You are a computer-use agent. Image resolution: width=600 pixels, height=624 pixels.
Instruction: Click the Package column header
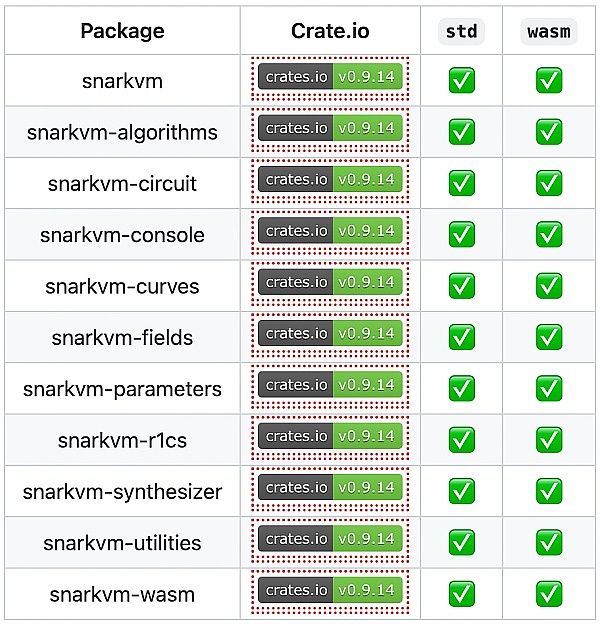122,31
